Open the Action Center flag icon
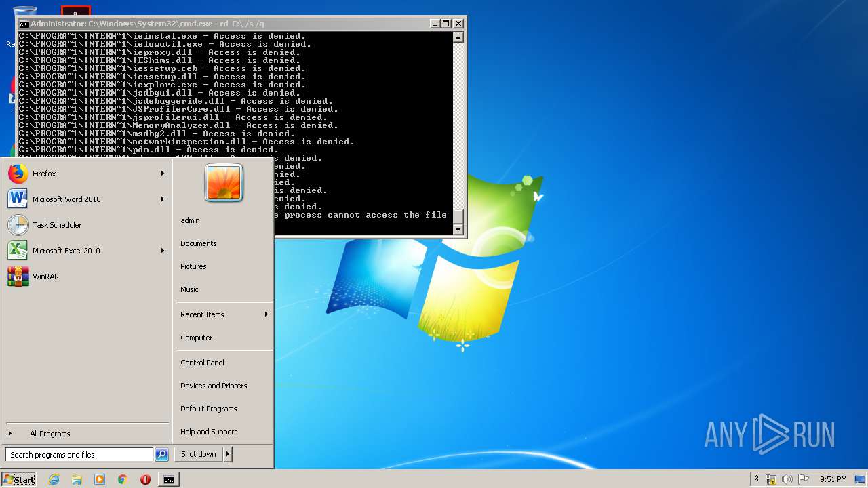Viewport: 868px width, 488px height. (804, 479)
